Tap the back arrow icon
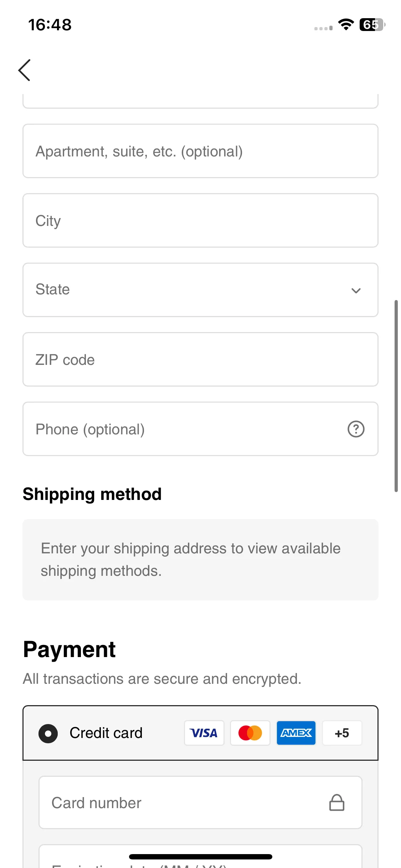 tap(24, 70)
